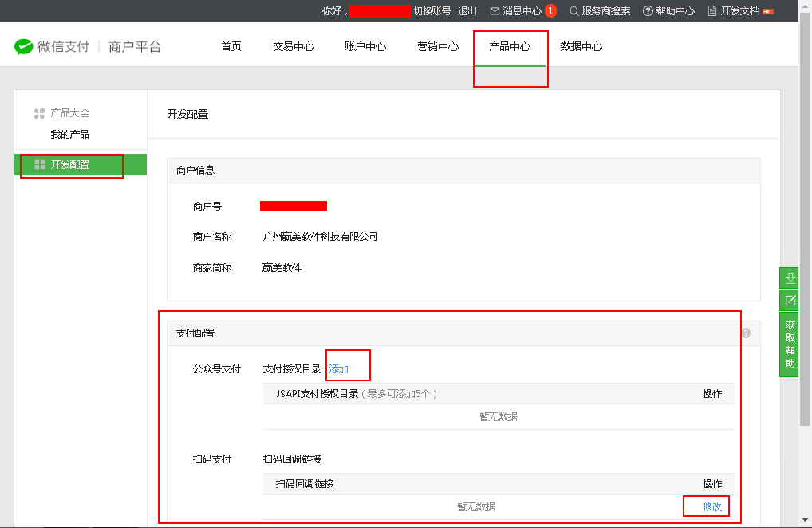Screen dimensions: 812x528
Task: Open the 开发文档 document icon
Action: click(712, 11)
